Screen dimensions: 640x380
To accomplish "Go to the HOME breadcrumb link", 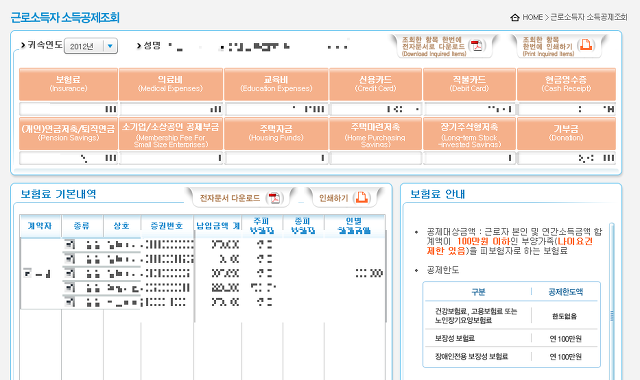I will [532, 17].
